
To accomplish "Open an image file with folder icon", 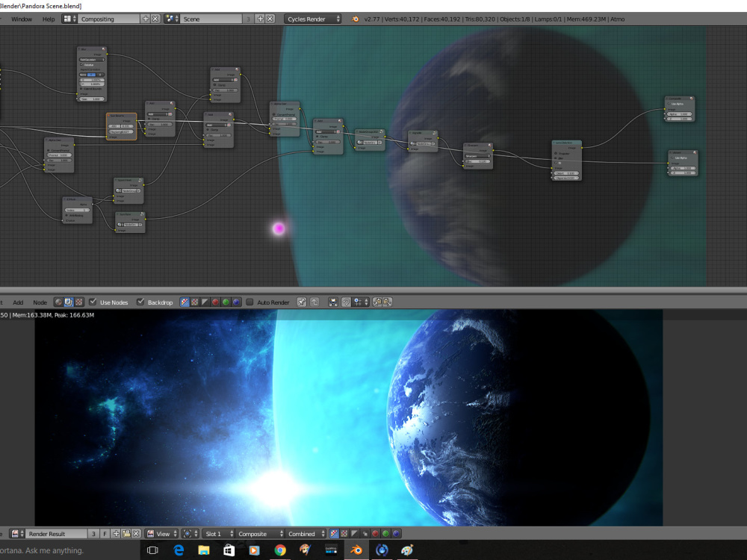I will click(126, 534).
